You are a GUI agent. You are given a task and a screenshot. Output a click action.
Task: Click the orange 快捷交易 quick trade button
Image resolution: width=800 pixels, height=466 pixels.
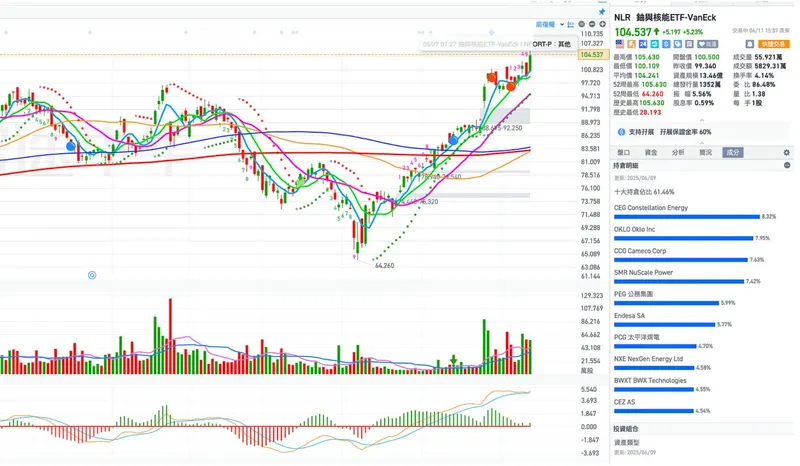pyautogui.click(x=773, y=44)
